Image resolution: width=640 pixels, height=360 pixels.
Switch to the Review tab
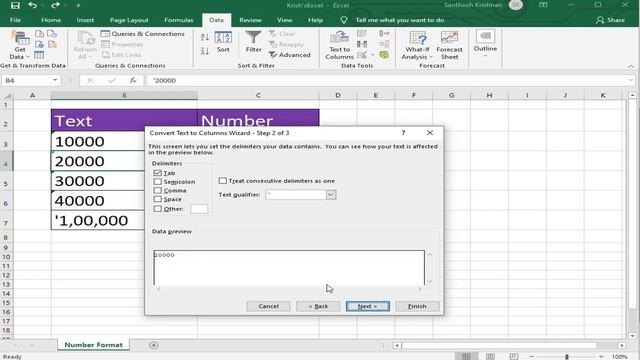pos(250,20)
